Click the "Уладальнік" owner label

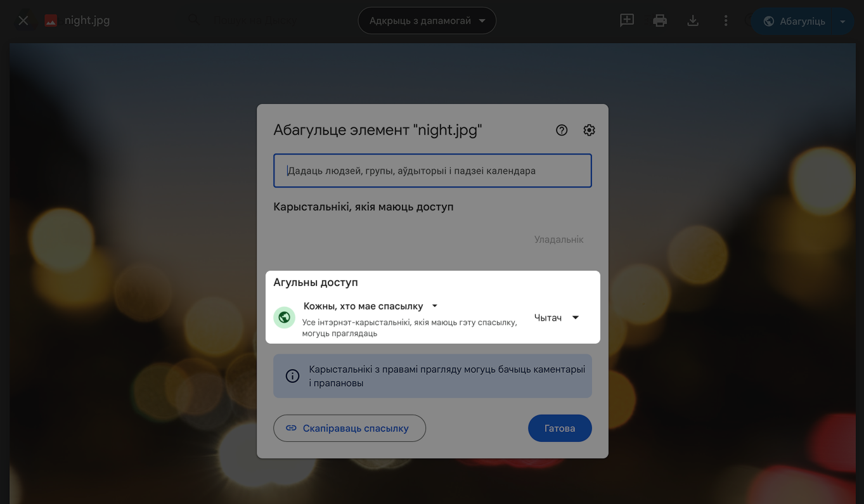pyautogui.click(x=558, y=240)
